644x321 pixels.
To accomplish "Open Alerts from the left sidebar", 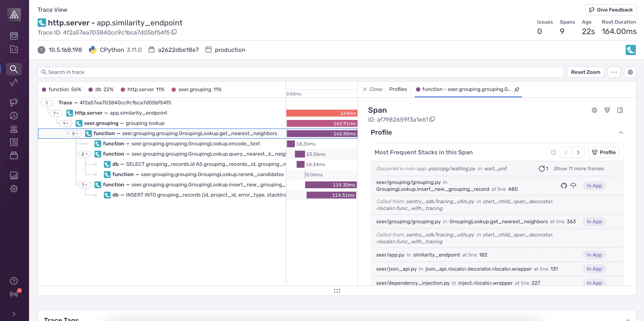I will coord(14,129).
